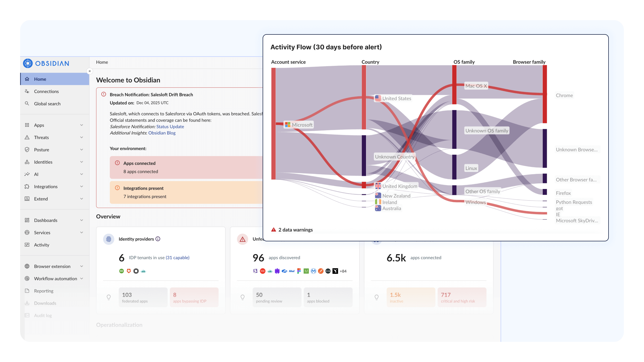
Task: Open the Activity menu item
Action: coord(42,245)
